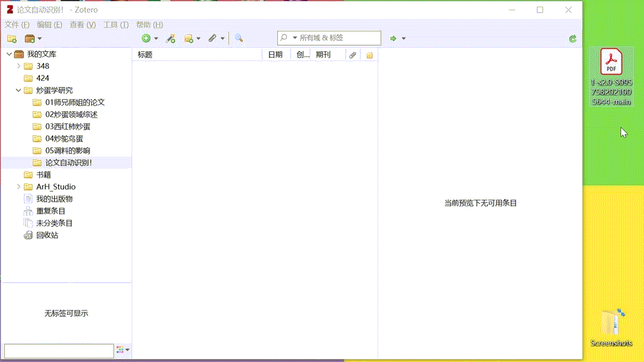Collapse the 炒蛋学研究 collection

tap(18, 91)
